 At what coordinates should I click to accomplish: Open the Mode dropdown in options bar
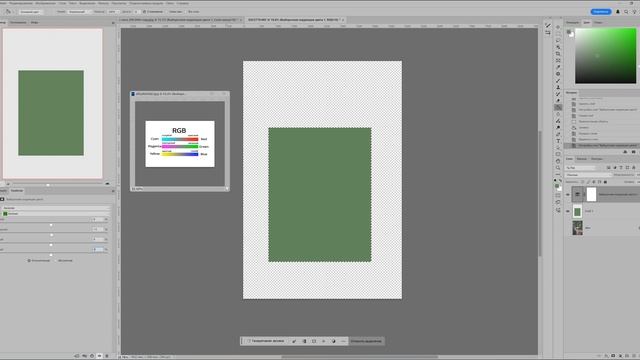coord(79,12)
